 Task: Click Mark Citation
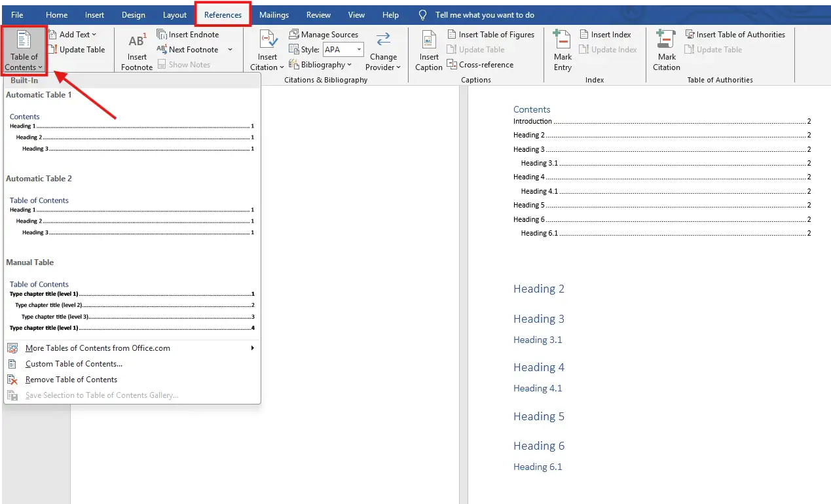pos(667,51)
